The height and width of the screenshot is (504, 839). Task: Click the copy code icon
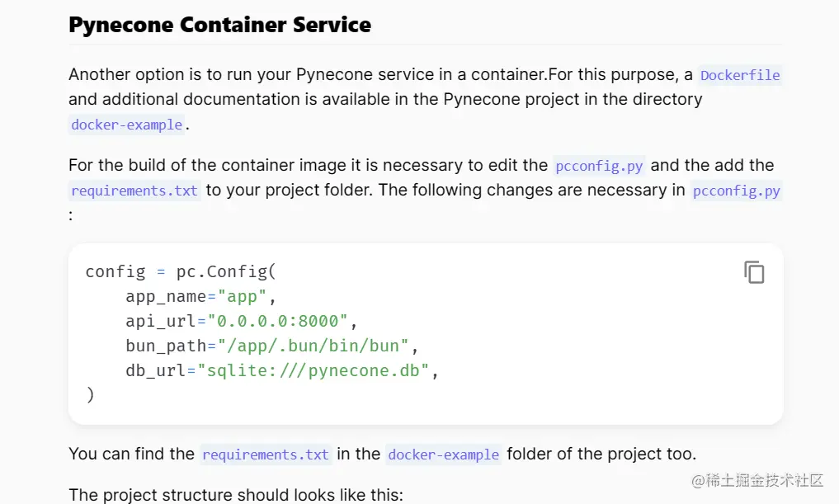point(754,272)
